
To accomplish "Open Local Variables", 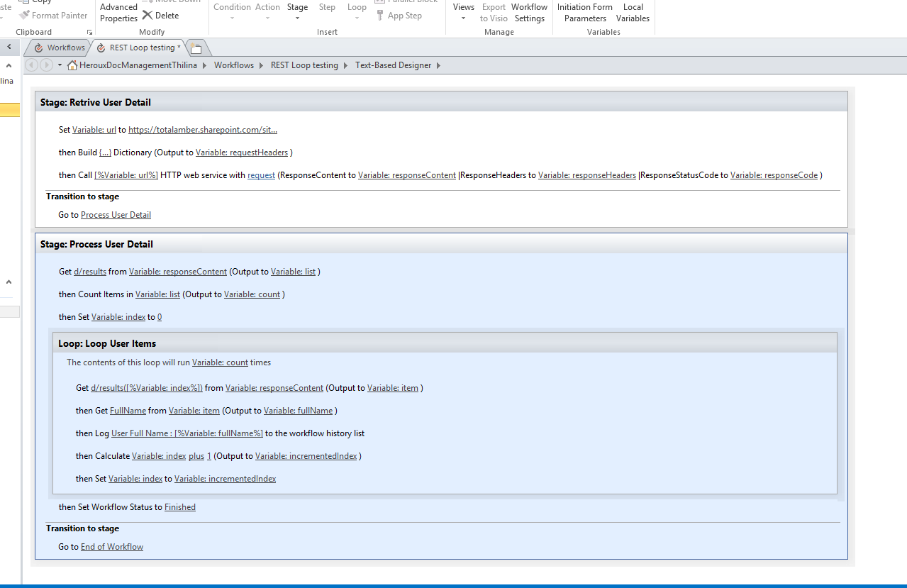I will (x=632, y=12).
